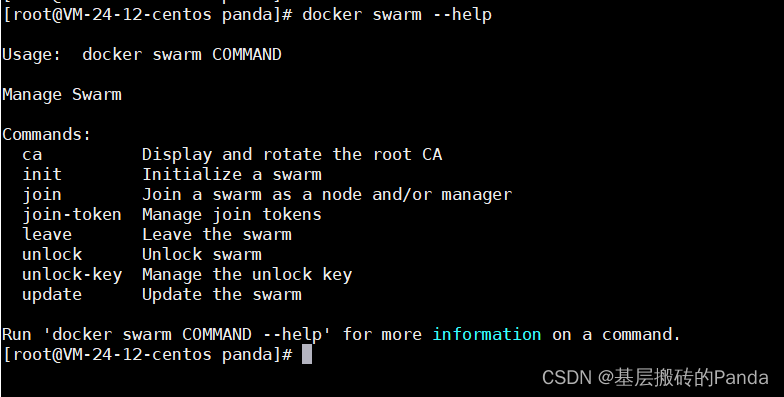The height and width of the screenshot is (397, 784).
Task: Click the 'unlock-key' command name
Action: click(72, 275)
